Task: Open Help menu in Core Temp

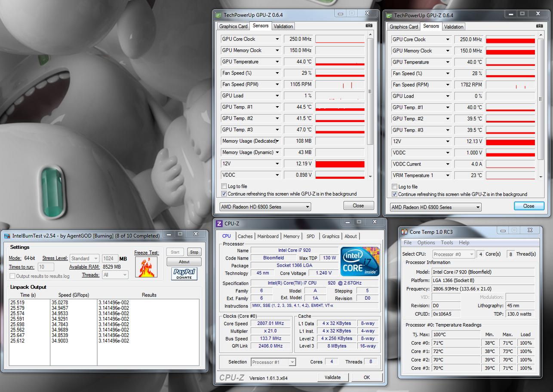Action: click(x=464, y=242)
